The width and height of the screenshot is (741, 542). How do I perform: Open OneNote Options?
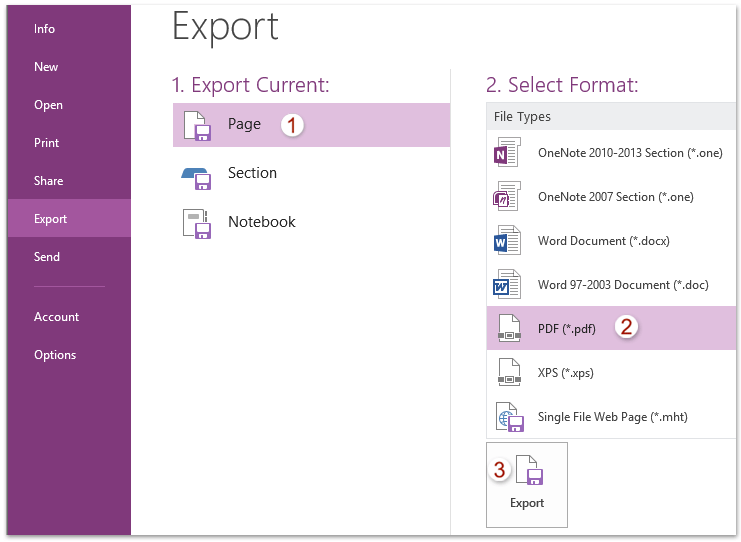click(55, 355)
